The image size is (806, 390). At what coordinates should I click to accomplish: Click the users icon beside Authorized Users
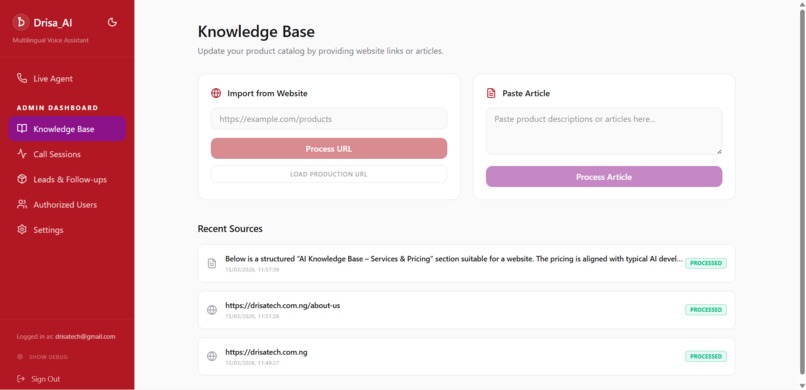(x=22, y=204)
